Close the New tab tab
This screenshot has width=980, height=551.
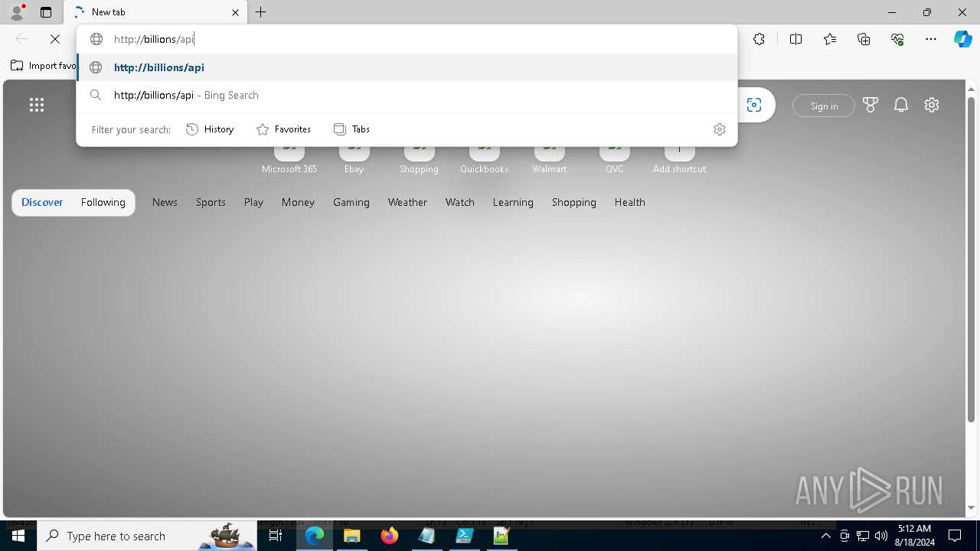pos(235,12)
